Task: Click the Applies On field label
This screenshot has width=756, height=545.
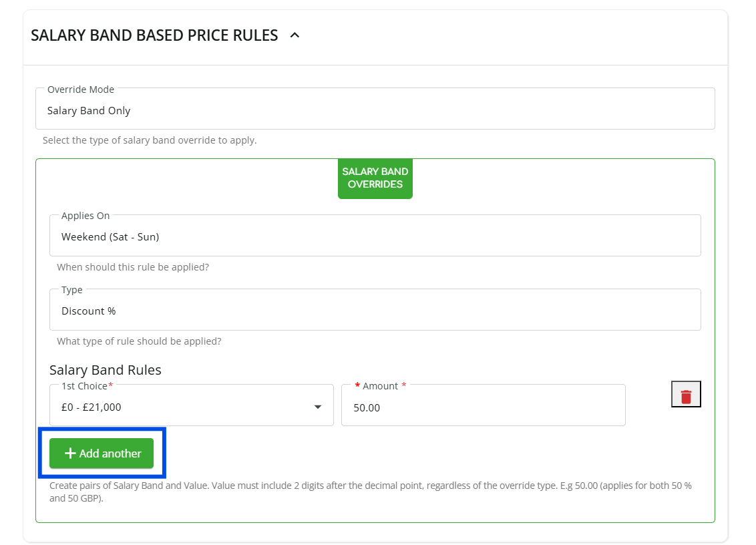Action: pos(85,216)
